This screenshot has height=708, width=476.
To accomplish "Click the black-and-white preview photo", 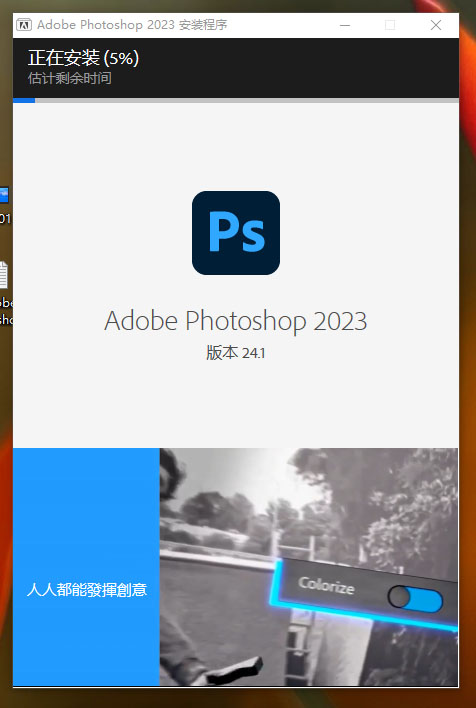I will click(x=309, y=567).
